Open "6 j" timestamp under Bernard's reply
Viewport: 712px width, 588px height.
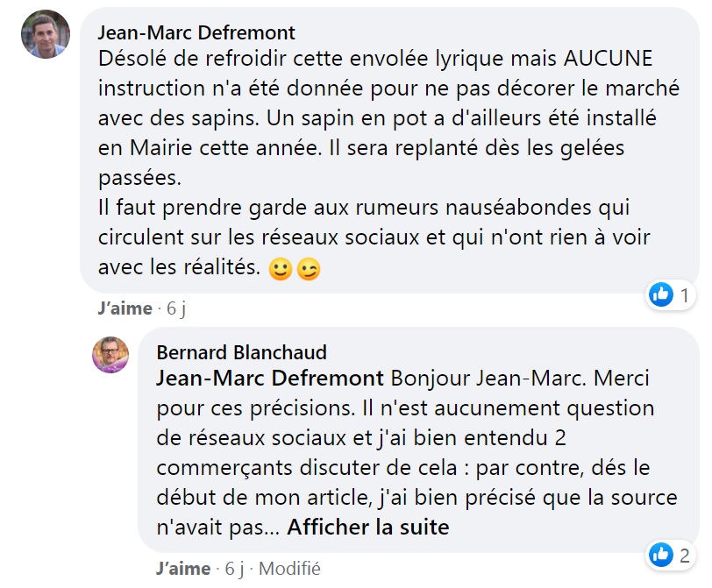pos(235,569)
